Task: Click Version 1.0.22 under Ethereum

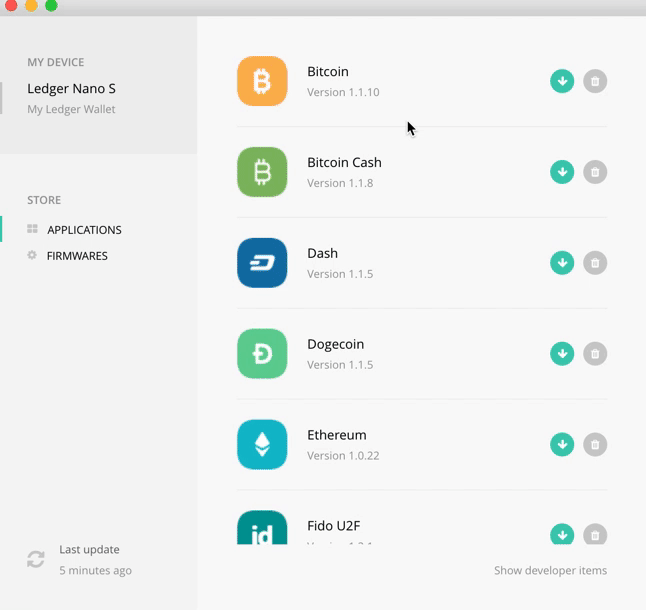Action: pos(343,456)
